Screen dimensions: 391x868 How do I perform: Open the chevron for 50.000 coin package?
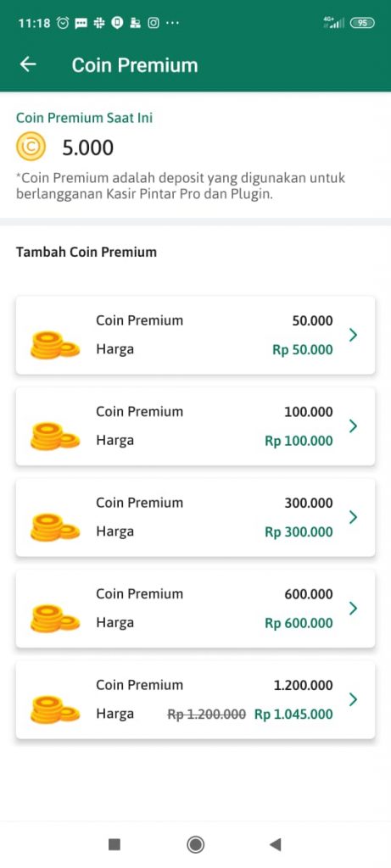point(354,335)
